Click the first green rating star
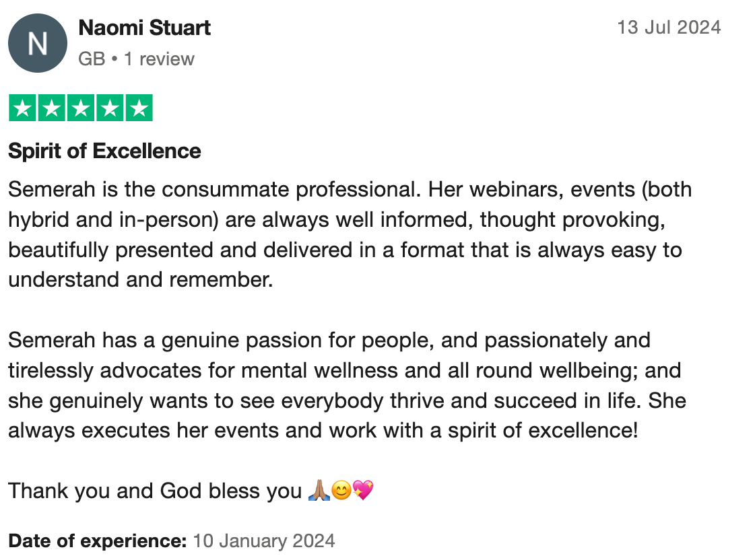Viewport: 755px width, 560px height. click(x=22, y=108)
